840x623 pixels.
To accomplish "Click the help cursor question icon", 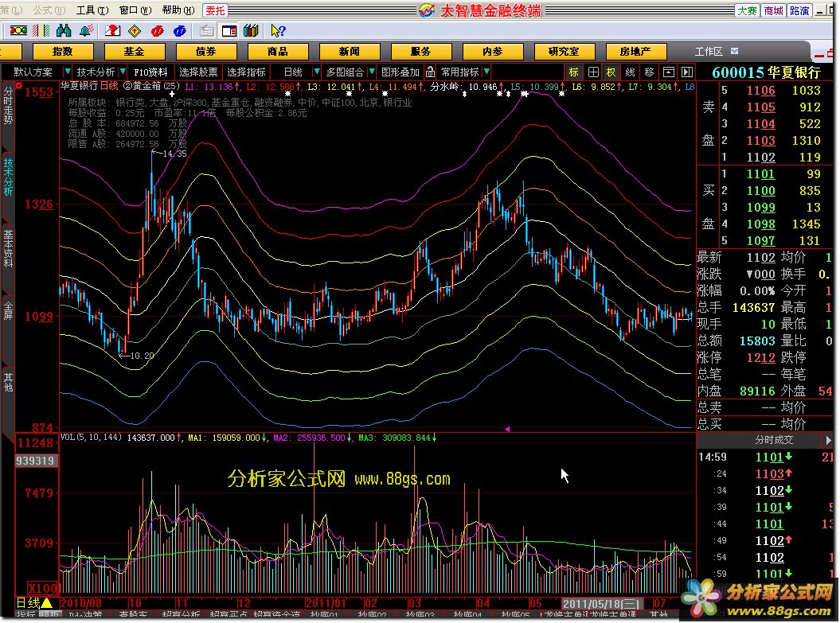I will (x=278, y=31).
